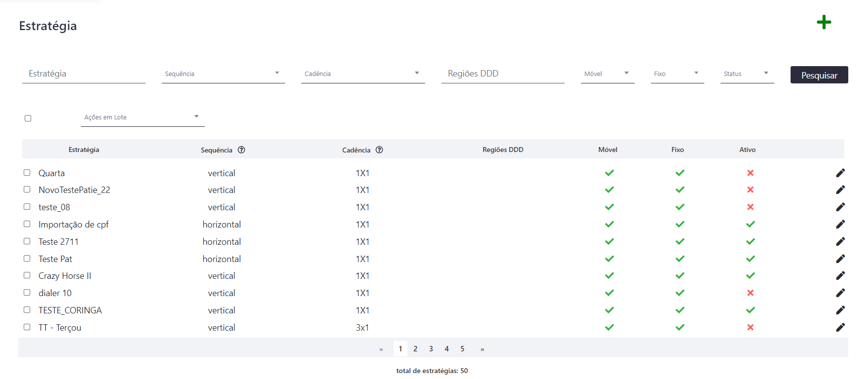Click the Estratégia column header
Image resolution: width=868 pixels, height=379 pixels.
tap(84, 150)
